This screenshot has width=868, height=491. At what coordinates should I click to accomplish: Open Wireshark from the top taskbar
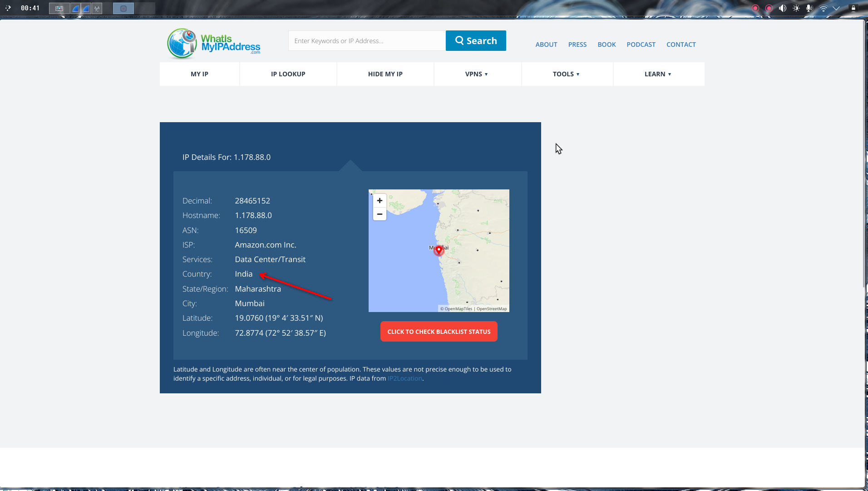[x=75, y=8]
